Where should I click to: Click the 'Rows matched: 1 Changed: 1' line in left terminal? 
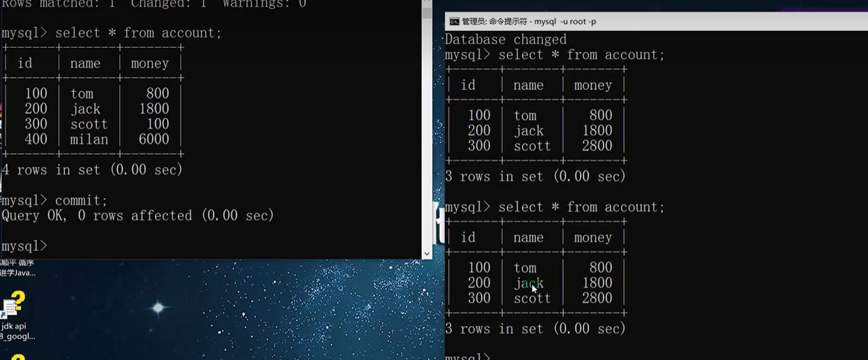154,3
